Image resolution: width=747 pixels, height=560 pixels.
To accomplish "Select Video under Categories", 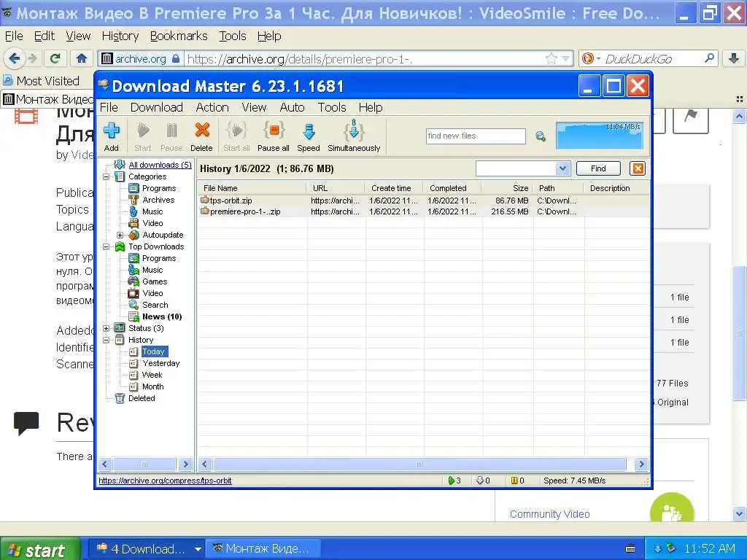I will [152, 223].
